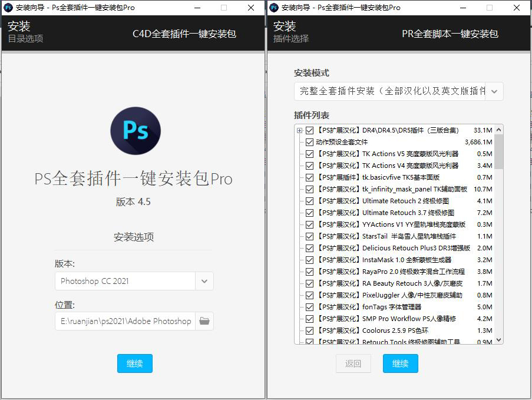Image resolution: width=532 pixels, height=400 pixels.
Task: Click plugin list scroll up arrow
Action: (x=498, y=130)
